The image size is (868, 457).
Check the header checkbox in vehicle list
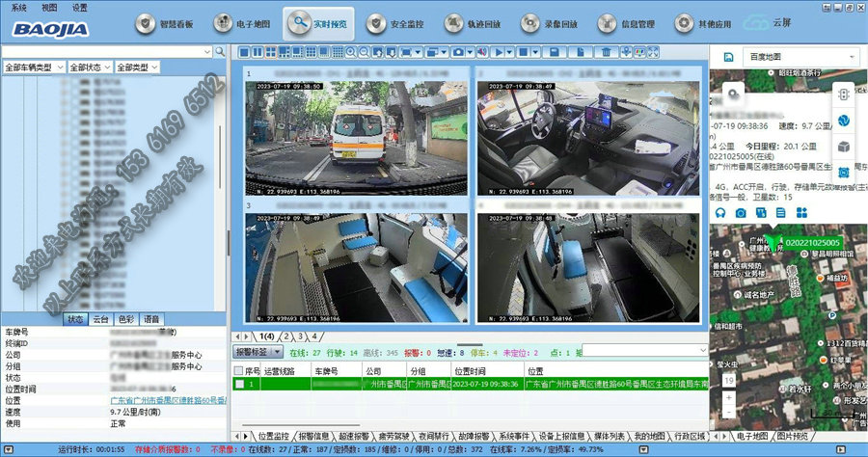(239, 370)
